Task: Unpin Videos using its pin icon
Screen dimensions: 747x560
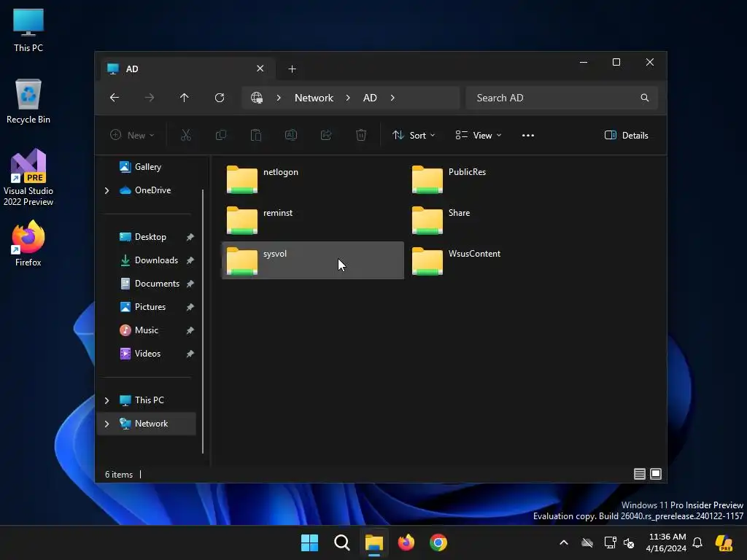Action: (190, 354)
